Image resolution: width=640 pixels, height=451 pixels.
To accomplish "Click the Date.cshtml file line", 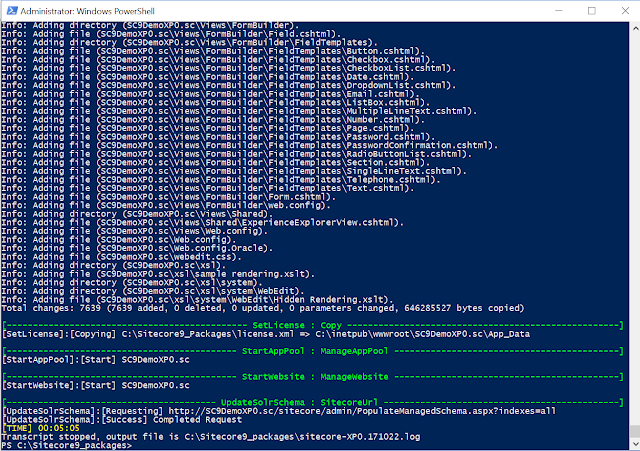I will (208, 77).
